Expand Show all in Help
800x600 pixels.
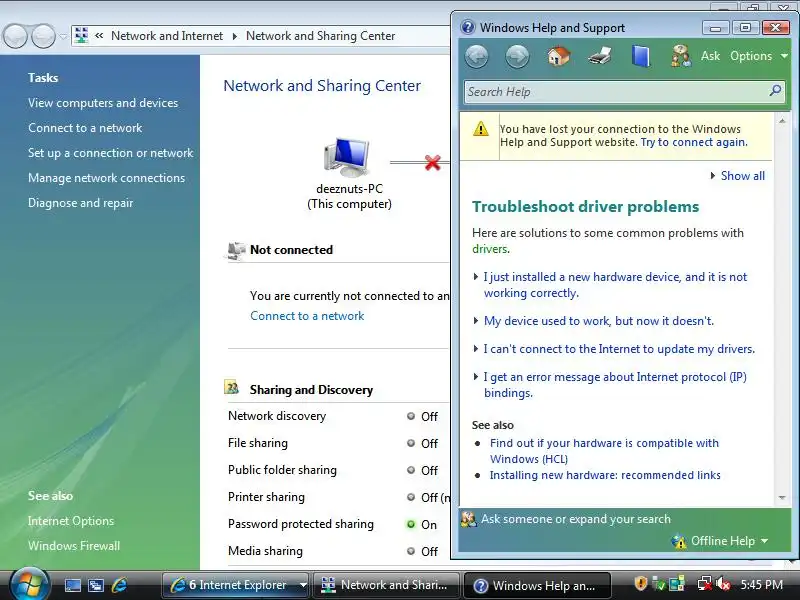[x=738, y=176]
